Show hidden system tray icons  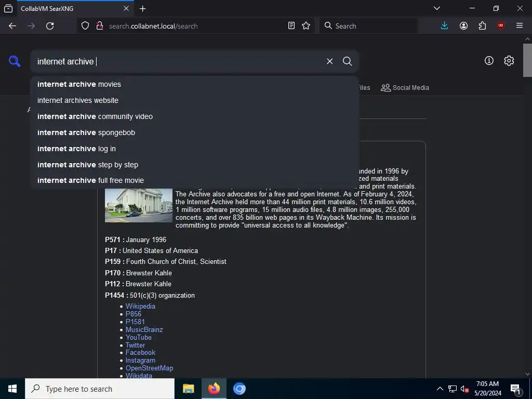pos(440,389)
